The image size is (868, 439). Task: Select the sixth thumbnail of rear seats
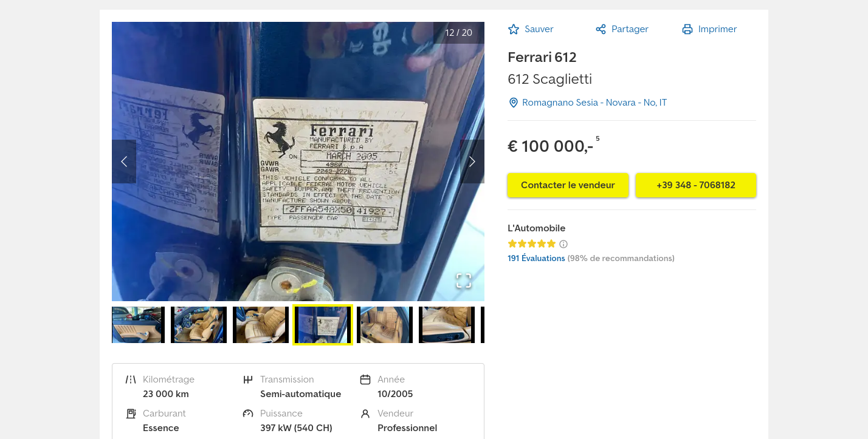point(447,325)
